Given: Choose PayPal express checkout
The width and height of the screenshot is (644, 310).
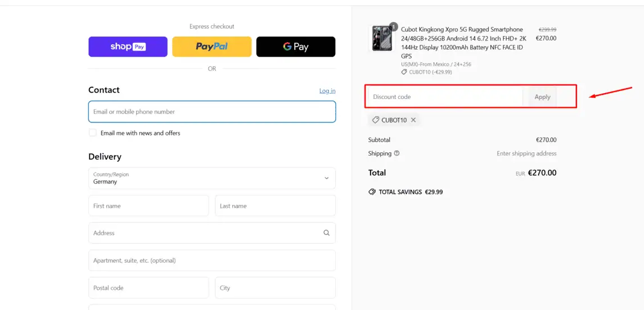Looking at the screenshot, I should click(211, 47).
